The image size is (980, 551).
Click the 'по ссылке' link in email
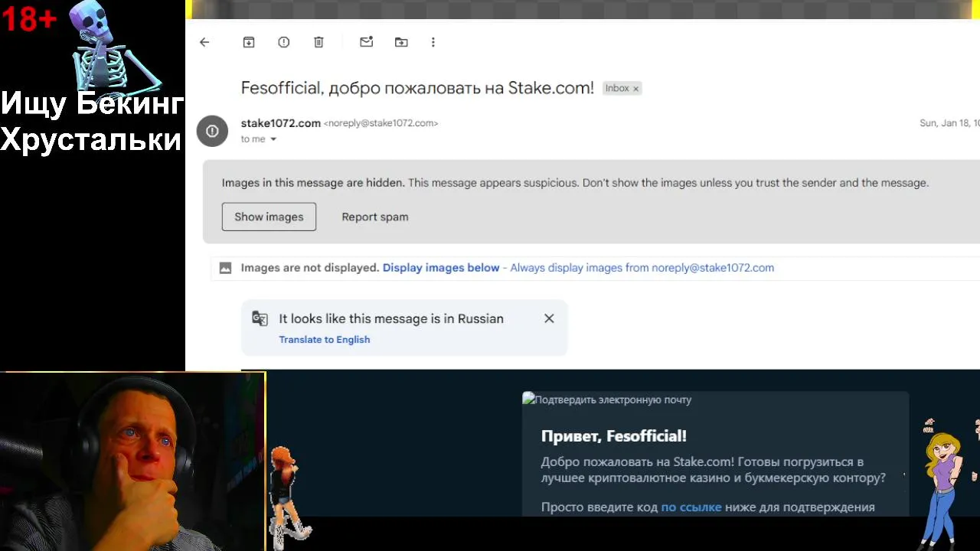pos(691,507)
